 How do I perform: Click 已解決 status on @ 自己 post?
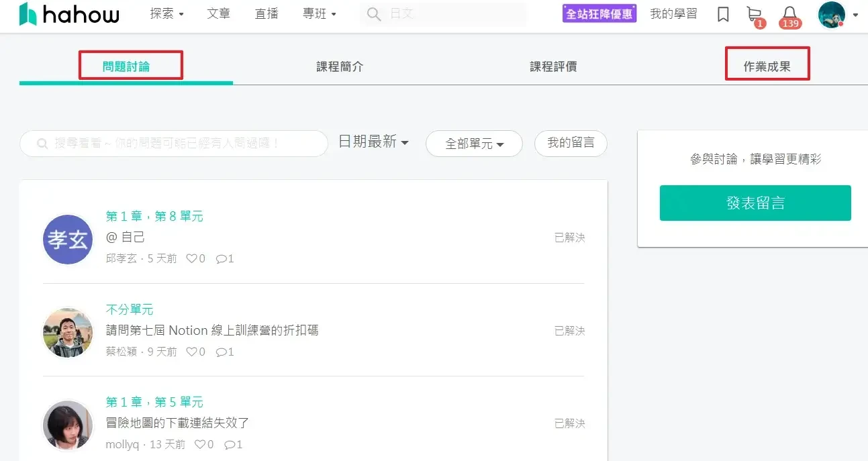point(569,238)
